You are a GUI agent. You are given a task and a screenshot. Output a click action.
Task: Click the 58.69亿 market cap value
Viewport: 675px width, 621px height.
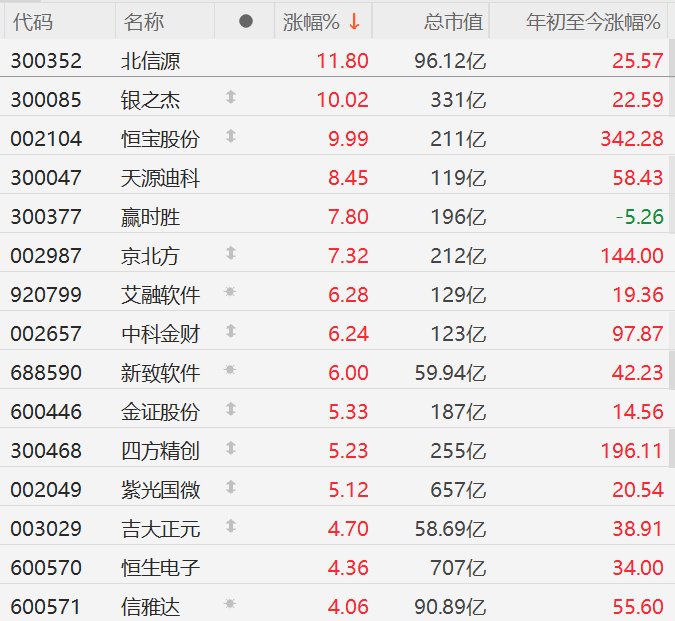point(450,529)
